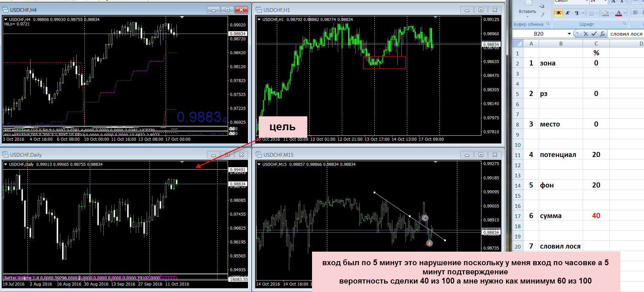
Task: Select the Format Painter brush icon
Action: (x=542, y=14)
